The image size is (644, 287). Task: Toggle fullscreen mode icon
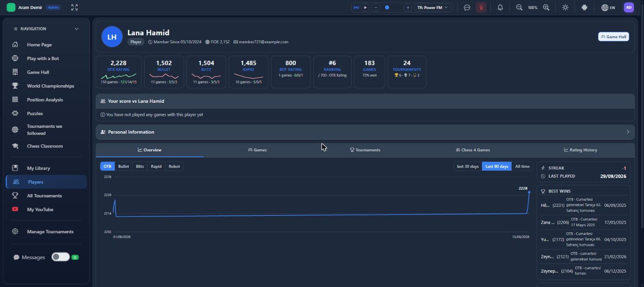click(x=74, y=7)
